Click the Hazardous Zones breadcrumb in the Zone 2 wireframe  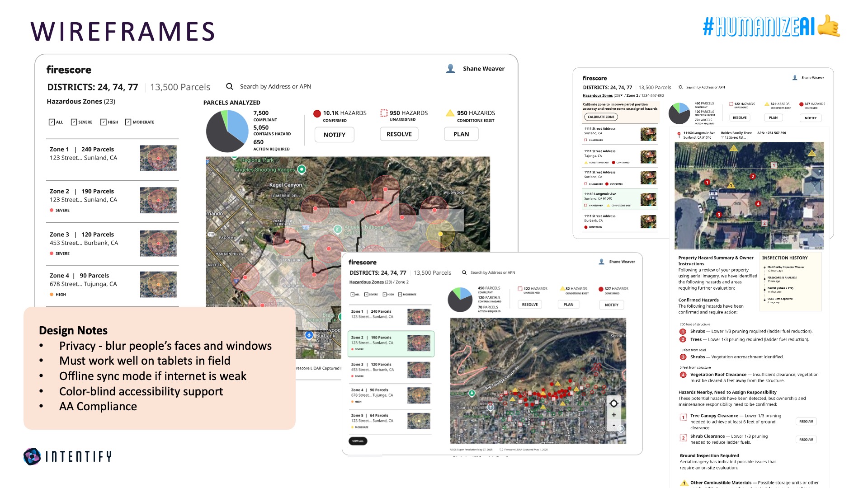click(366, 282)
